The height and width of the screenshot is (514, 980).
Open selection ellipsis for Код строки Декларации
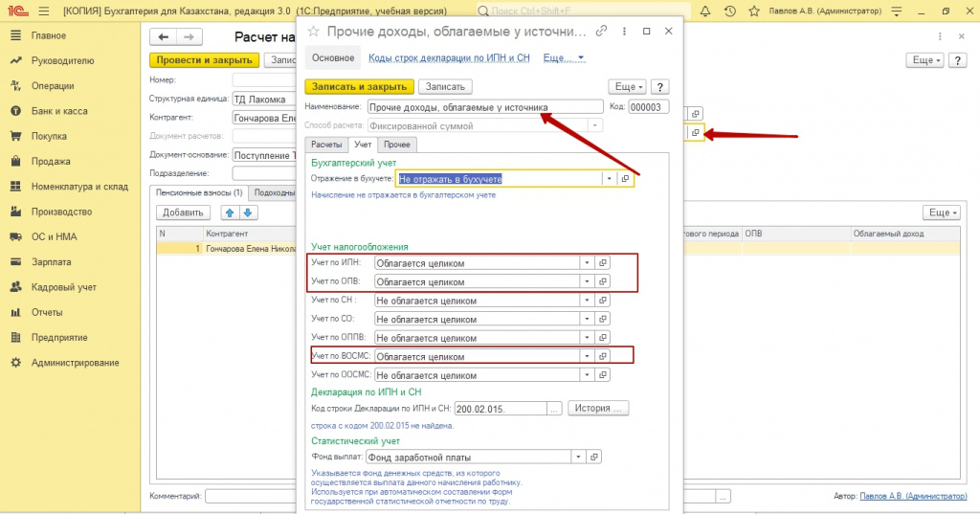point(554,409)
